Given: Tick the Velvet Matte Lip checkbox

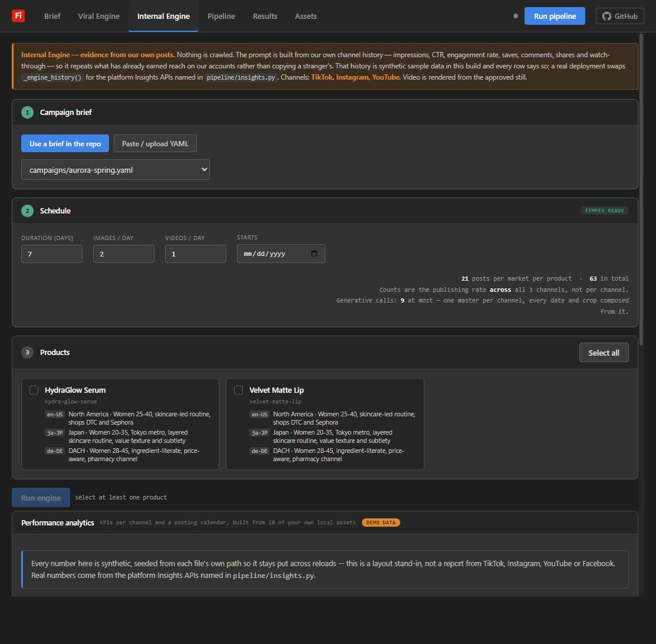Looking at the screenshot, I should click(x=239, y=390).
